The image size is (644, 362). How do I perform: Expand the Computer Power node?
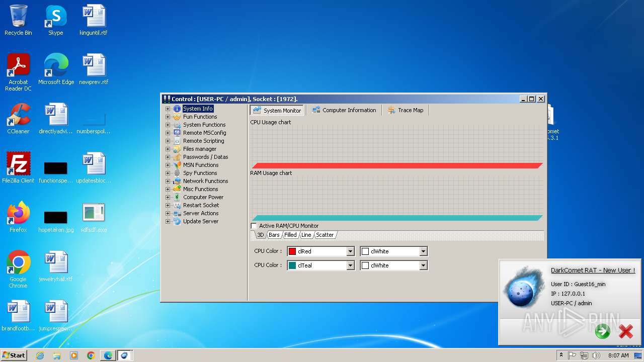point(168,197)
